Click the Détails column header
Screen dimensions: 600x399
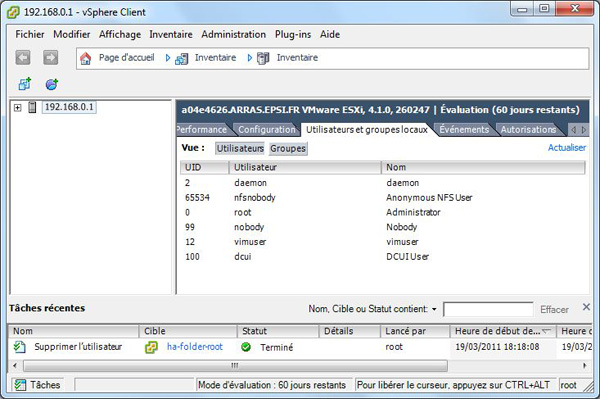click(349, 331)
